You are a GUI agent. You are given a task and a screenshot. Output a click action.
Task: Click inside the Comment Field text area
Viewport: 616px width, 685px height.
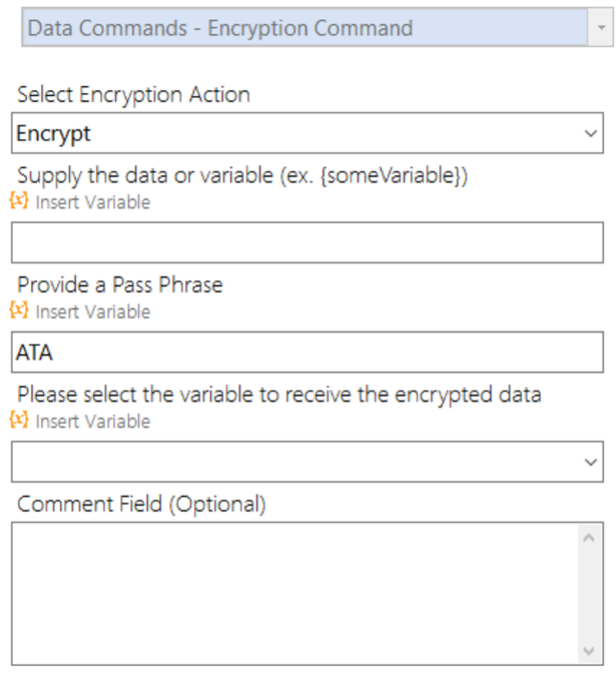(295, 594)
